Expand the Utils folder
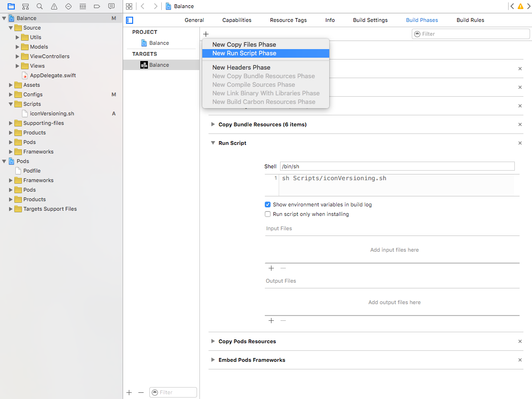Image resolution: width=532 pixels, height=399 pixels. pos(17,37)
